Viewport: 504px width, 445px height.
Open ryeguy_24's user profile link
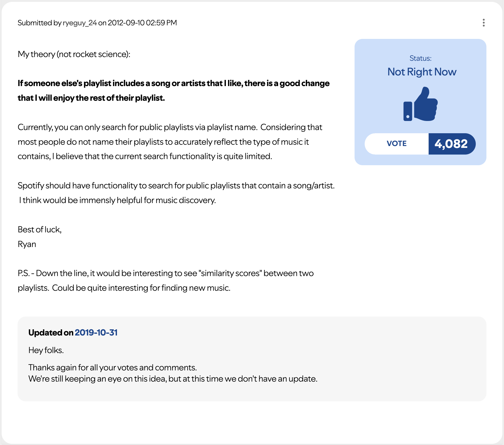pyautogui.click(x=80, y=23)
